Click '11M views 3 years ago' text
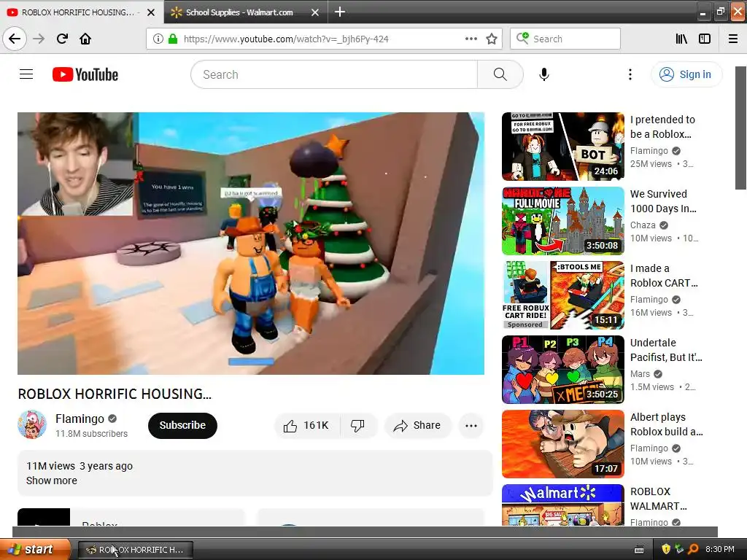747x560 pixels. point(80,466)
